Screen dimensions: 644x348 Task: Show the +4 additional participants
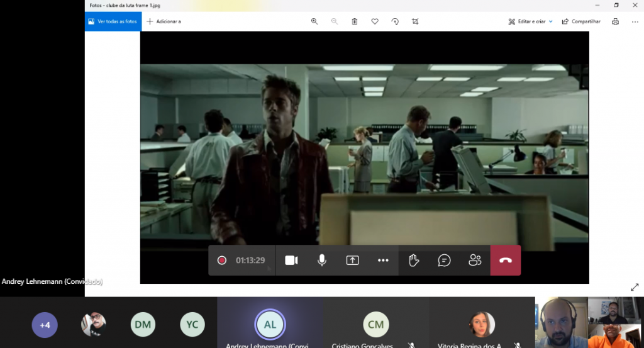tap(45, 325)
